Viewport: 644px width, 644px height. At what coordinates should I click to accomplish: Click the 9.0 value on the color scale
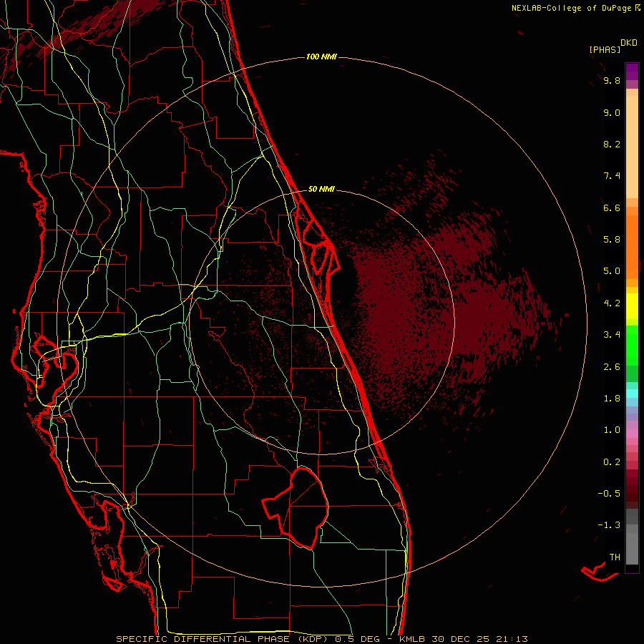[612, 112]
